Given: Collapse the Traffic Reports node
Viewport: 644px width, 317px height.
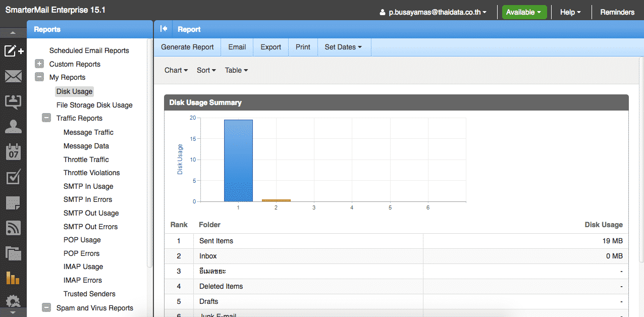Looking at the screenshot, I should tap(46, 118).
